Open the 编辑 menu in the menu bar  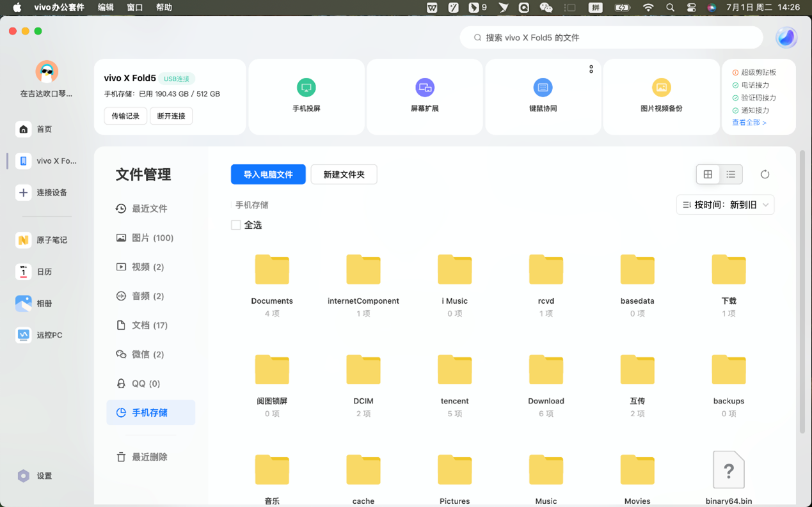pos(106,8)
